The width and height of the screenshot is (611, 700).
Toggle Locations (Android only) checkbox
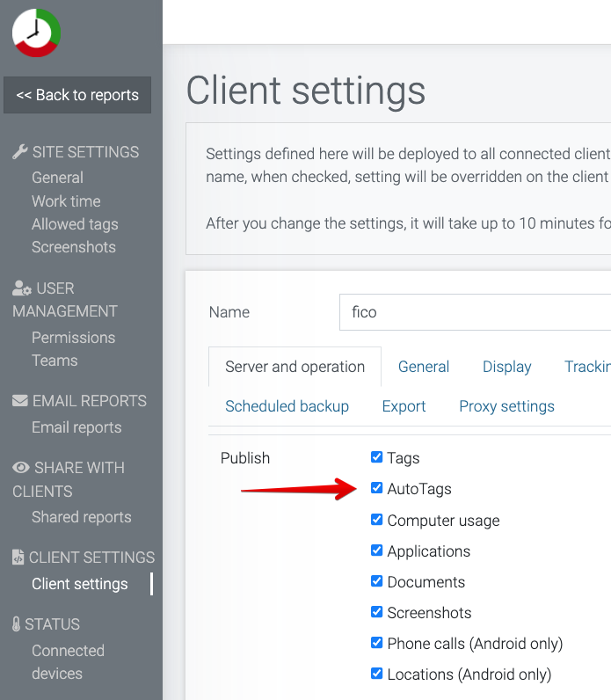pyautogui.click(x=376, y=674)
